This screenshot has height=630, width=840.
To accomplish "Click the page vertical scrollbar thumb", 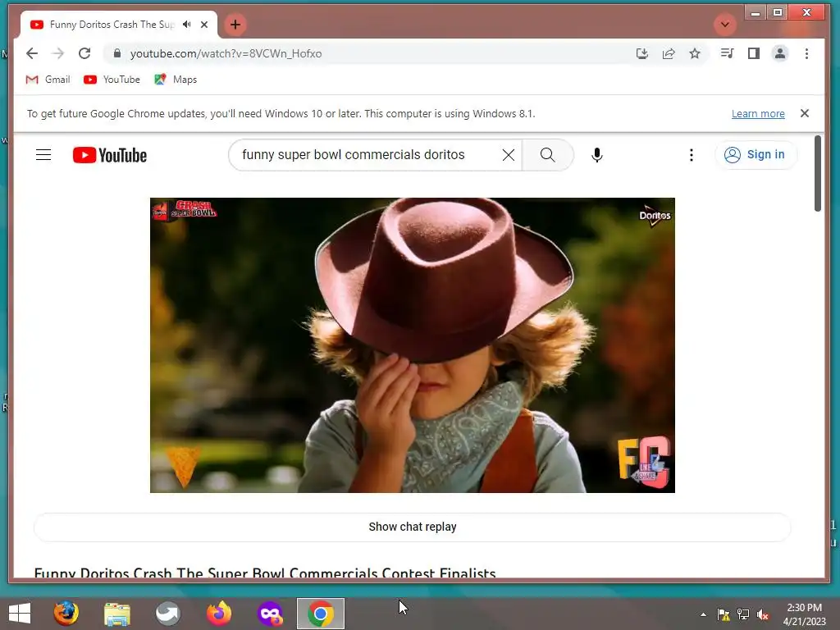I will click(818, 174).
